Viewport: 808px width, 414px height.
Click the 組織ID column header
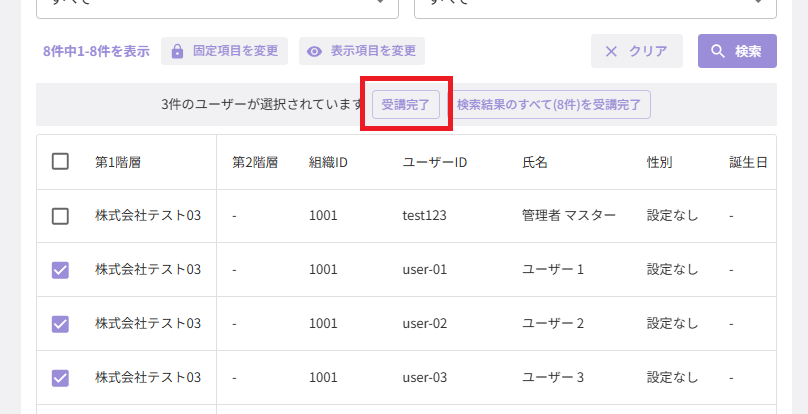point(328,162)
